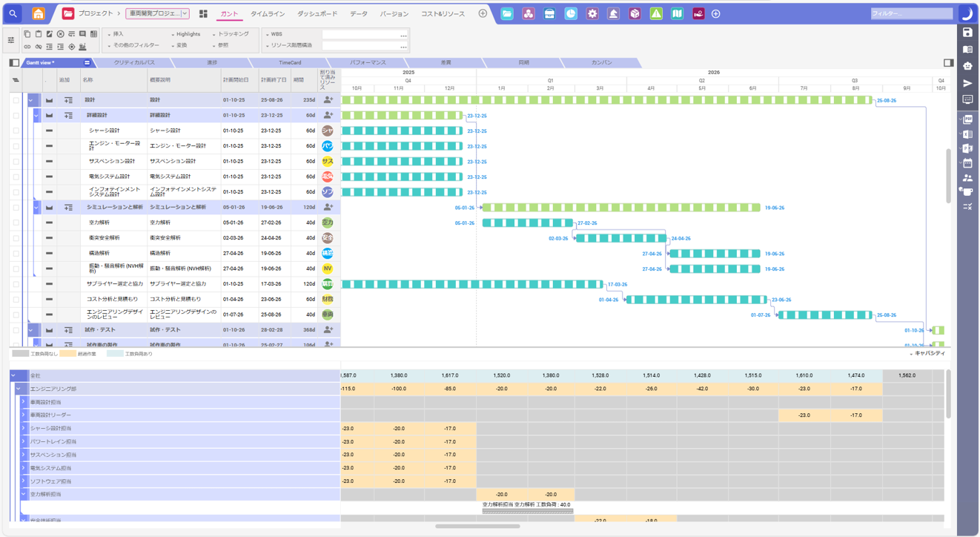Screen dimensions: 980x537
Task: Switch to the タイムライン tab
Action: pyautogui.click(x=270, y=13)
